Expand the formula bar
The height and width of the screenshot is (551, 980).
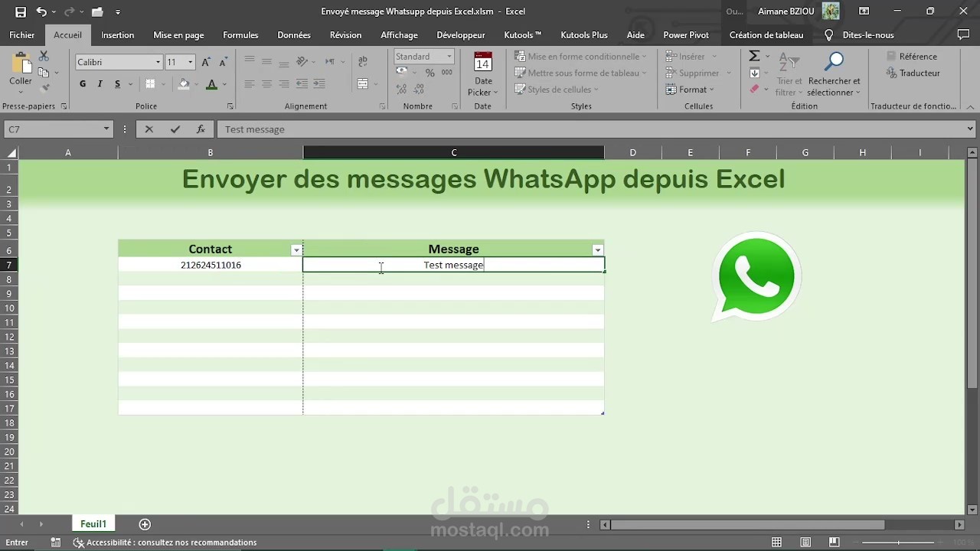tap(970, 129)
